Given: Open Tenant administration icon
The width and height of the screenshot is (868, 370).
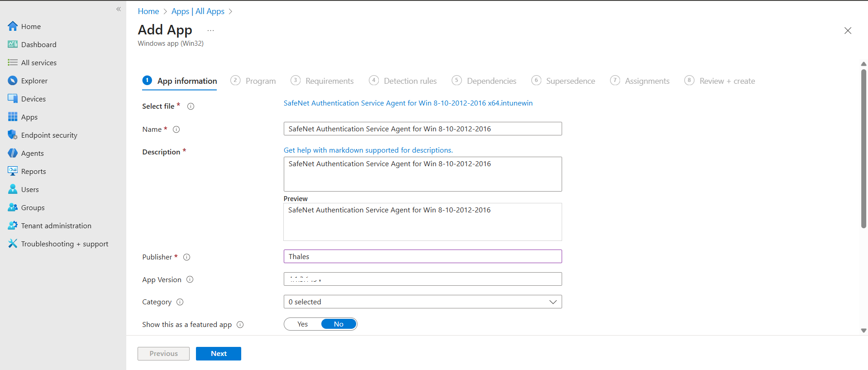Looking at the screenshot, I should [x=13, y=226].
